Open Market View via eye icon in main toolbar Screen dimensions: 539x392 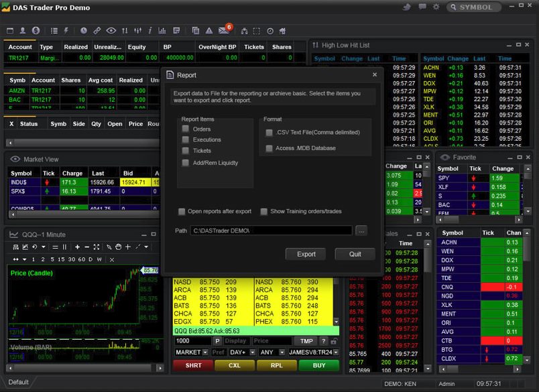coord(111,31)
